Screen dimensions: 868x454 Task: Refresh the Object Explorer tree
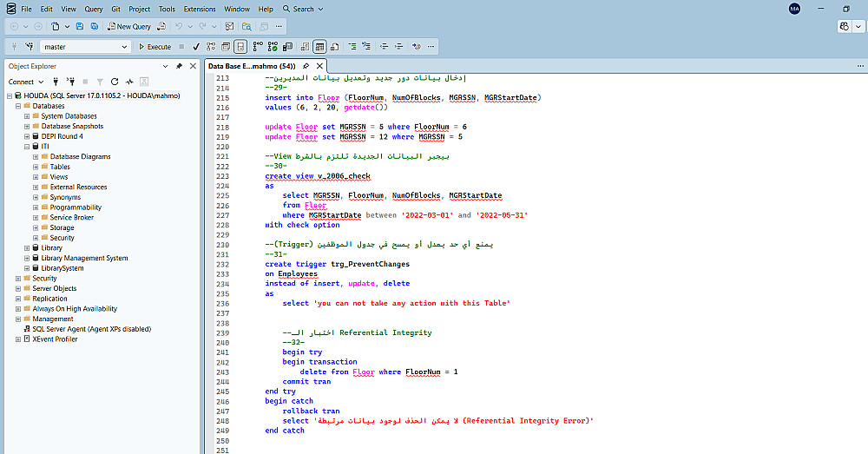point(115,82)
